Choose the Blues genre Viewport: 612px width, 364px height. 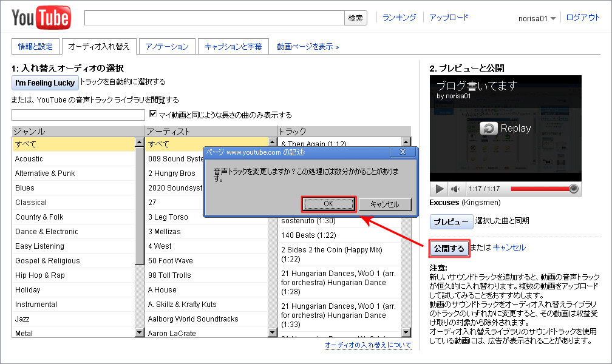(73, 187)
